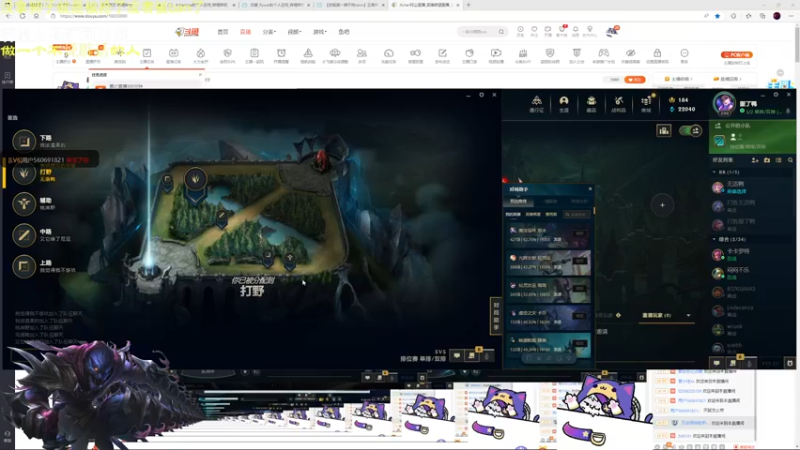Click the microphone icon in champion select bottom bar
This screenshot has height=450, width=800.
(487, 356)
